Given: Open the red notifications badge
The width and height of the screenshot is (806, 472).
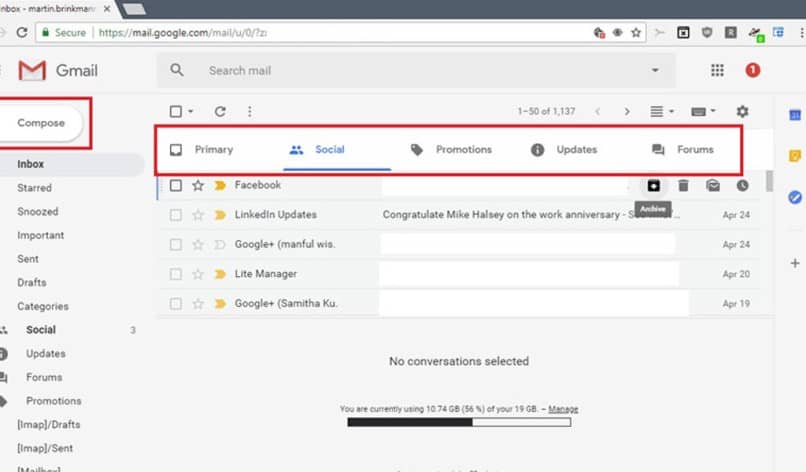Looking at the screenshot, I should coord(753,70).
